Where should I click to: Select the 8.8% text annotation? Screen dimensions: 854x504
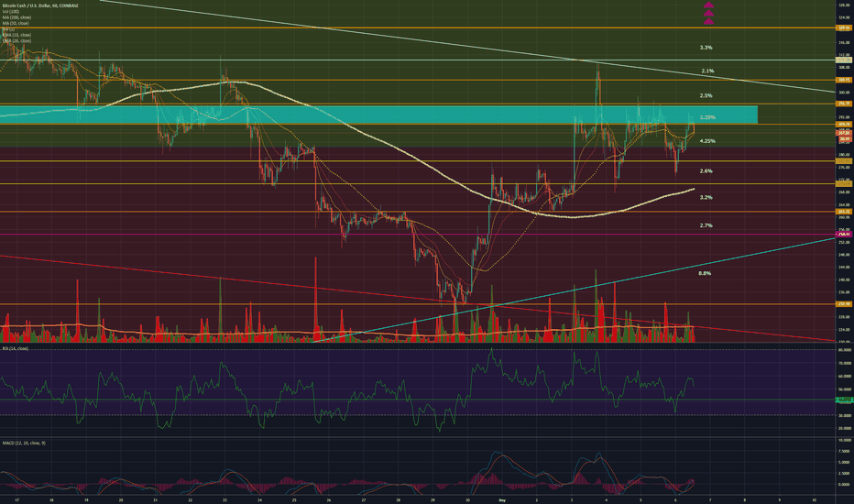click(705, 273)
